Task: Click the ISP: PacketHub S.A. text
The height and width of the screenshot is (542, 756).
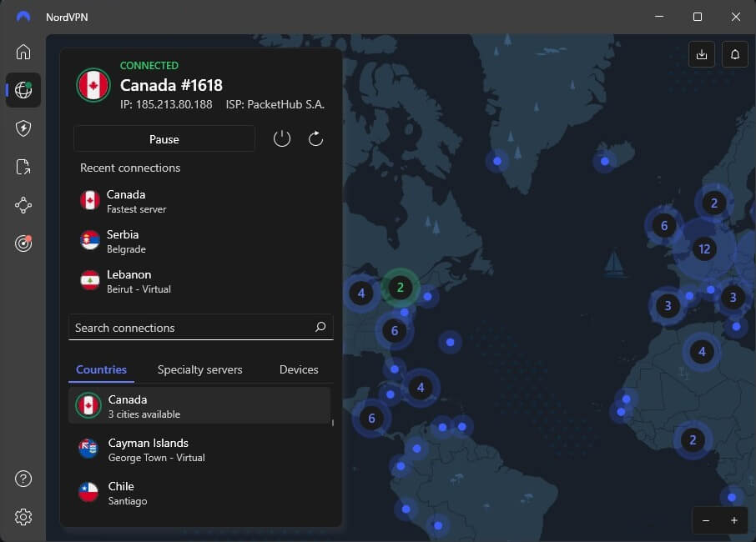Action: click(275, 104)
